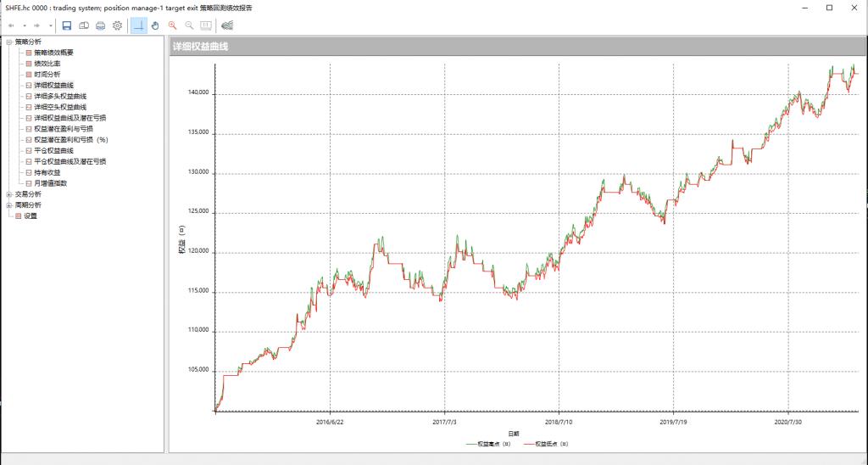The width and height of the screenshot is (868, 465).
Task: Click the 2016/6/22 date axis label
Action: [330, 423]
